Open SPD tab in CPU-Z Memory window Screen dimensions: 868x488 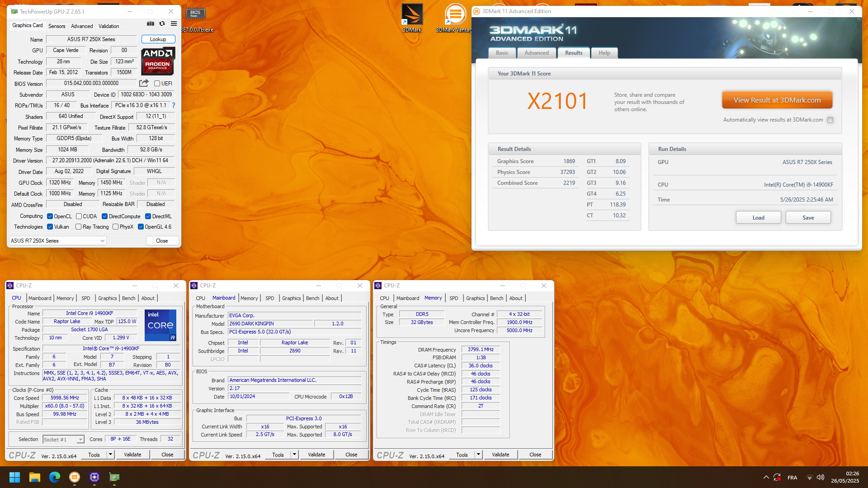454,298
